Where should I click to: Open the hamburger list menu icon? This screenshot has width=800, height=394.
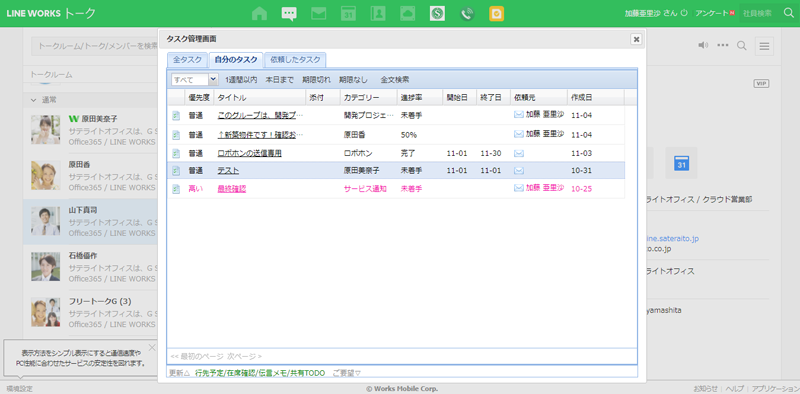pos(764,46)
